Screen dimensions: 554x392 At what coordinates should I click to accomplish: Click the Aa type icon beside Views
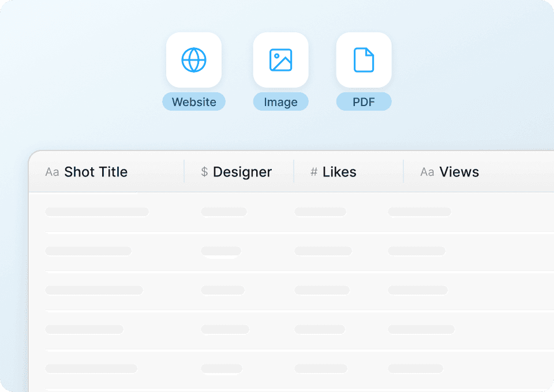coord(427,172)
